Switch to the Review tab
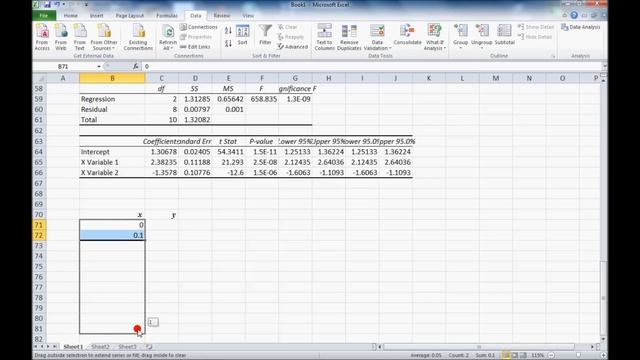Viewport: 640px width, 360px height. (222, 16)
